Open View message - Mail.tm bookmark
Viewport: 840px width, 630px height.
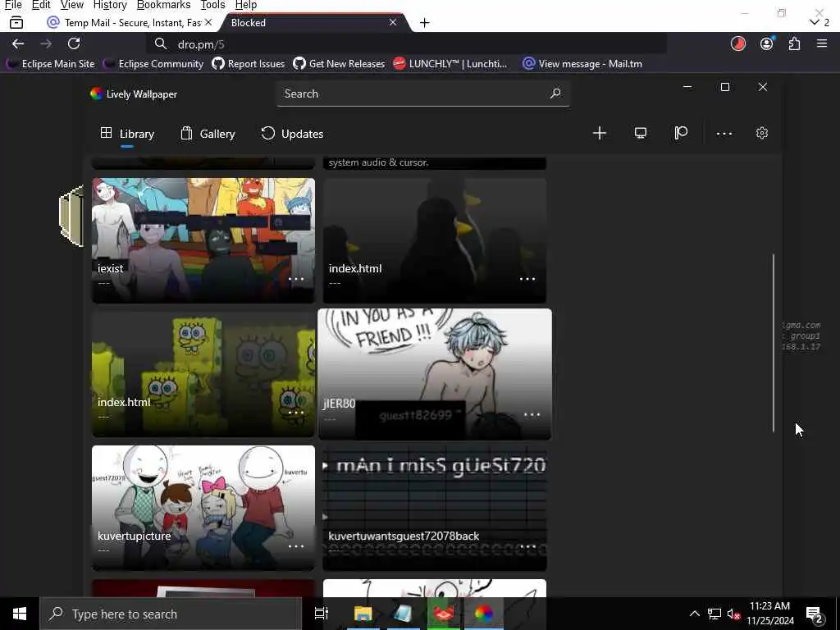tap(582, 64)
